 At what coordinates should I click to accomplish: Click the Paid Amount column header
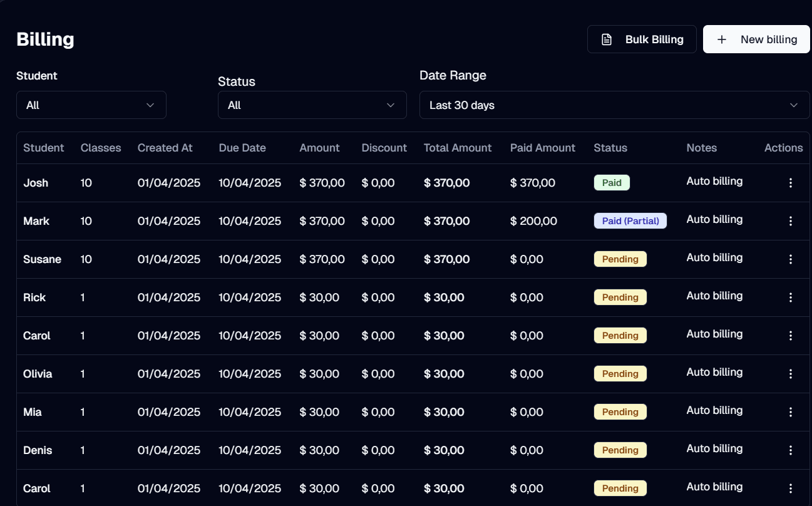tap(542, 148)
